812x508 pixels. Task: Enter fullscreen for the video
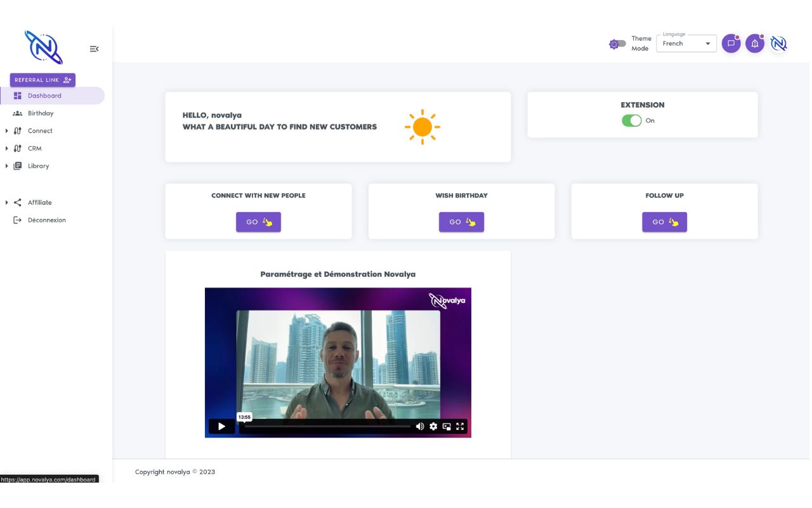[460, 426]
